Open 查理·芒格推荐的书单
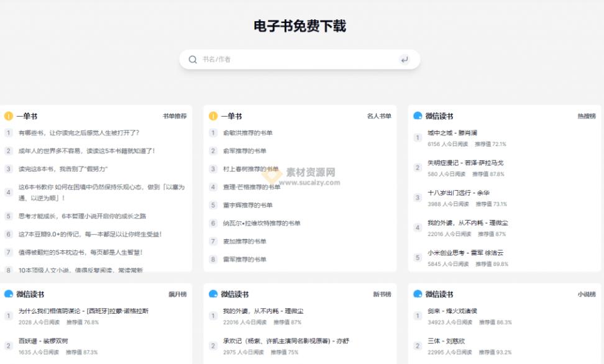This screenshot has height=364, width=604. click(252, 187)
